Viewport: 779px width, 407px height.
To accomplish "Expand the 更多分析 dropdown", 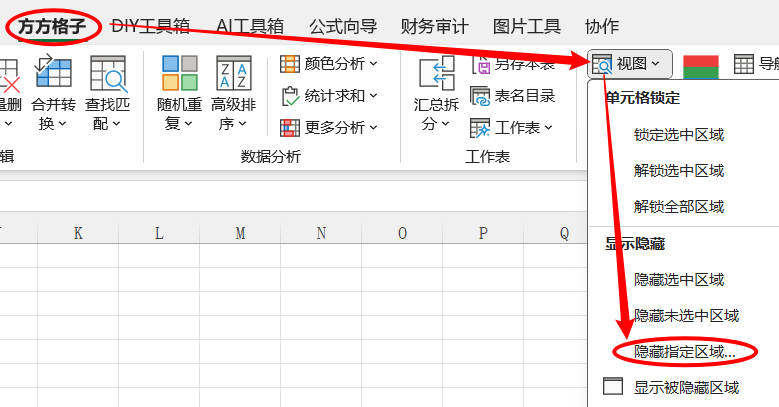I will tap(329, 127).
